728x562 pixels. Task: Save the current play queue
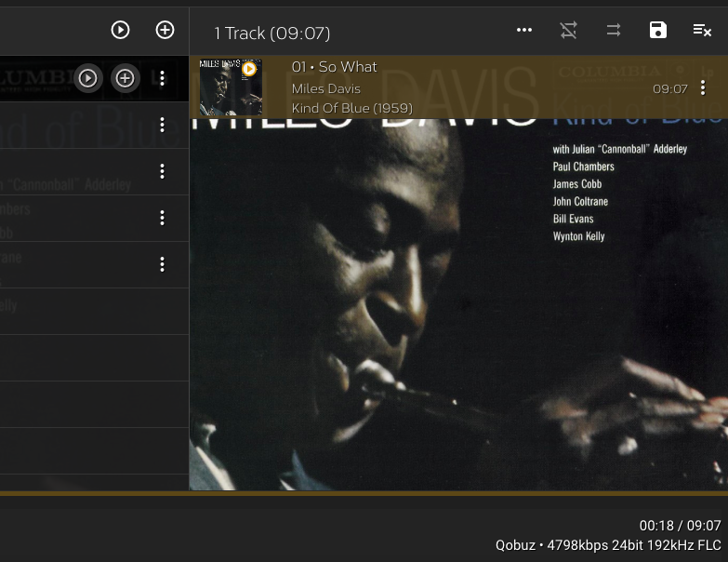tap(658, 30)
